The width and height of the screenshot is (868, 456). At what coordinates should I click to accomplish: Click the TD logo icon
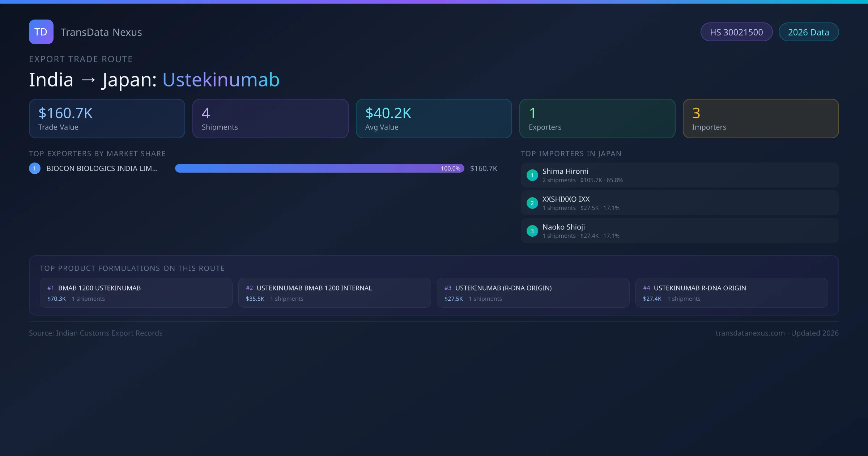tap(41, 32)
